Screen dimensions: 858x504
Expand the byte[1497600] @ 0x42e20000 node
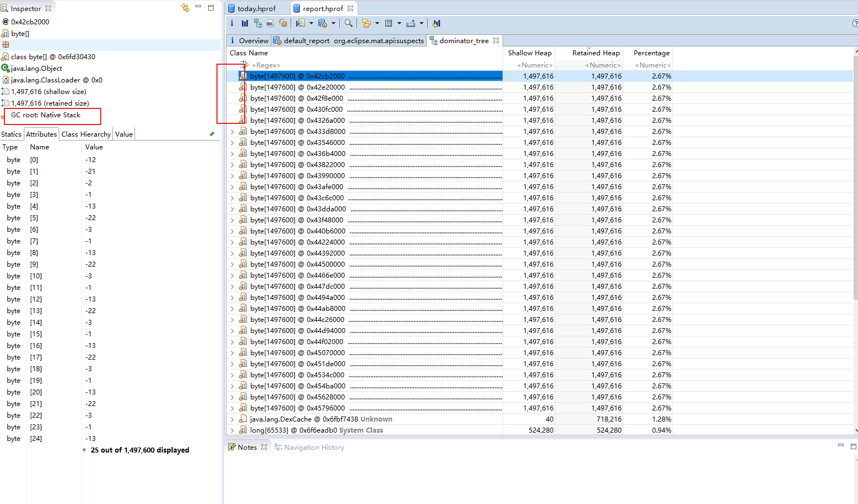tap(232, 87)
